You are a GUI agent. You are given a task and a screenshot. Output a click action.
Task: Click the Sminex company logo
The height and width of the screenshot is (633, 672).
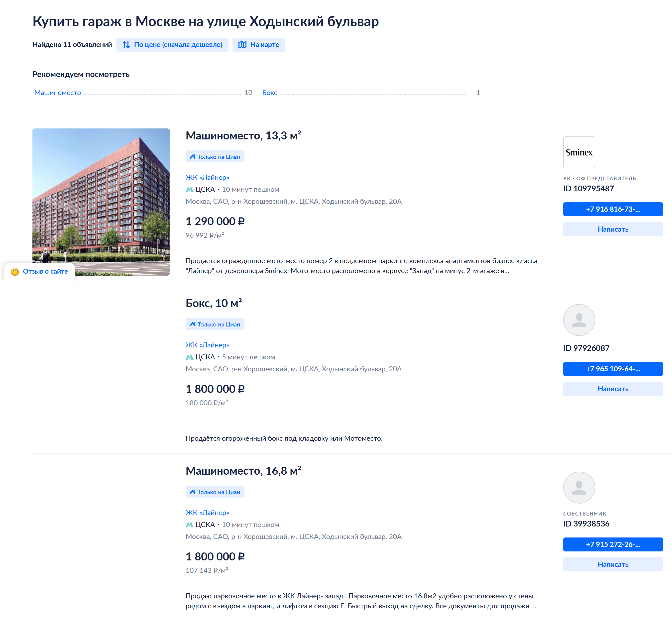pyautogui.click(x=579, y=152)
